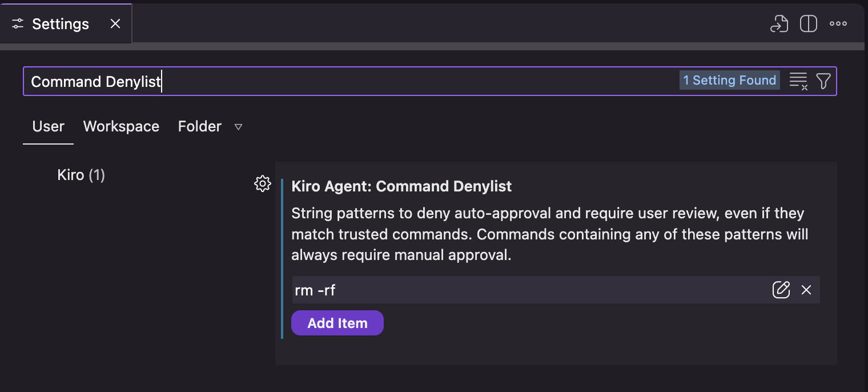Screen dimensions: 868x392
Task: Select the User settings tab
Action: coord(48,126)
